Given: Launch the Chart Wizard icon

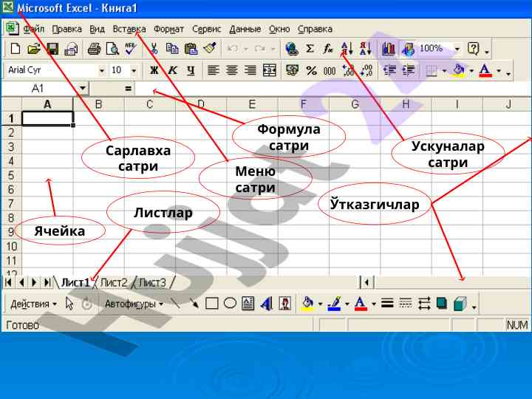Looking at the screenshot, I should [388, 49].
